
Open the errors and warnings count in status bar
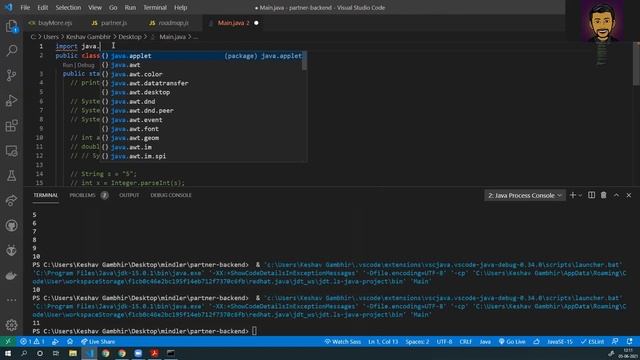(32, 342)
